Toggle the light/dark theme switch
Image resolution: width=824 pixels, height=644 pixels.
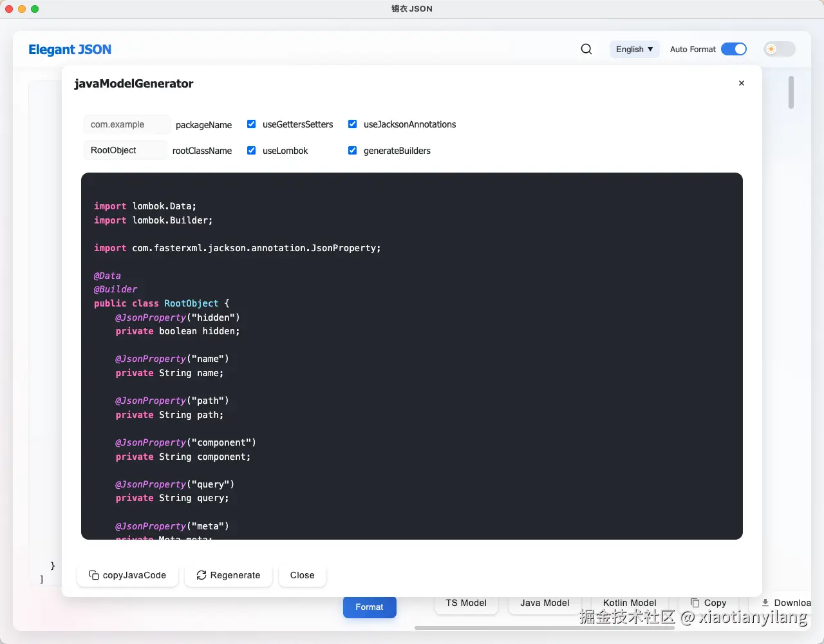[780, 49]
